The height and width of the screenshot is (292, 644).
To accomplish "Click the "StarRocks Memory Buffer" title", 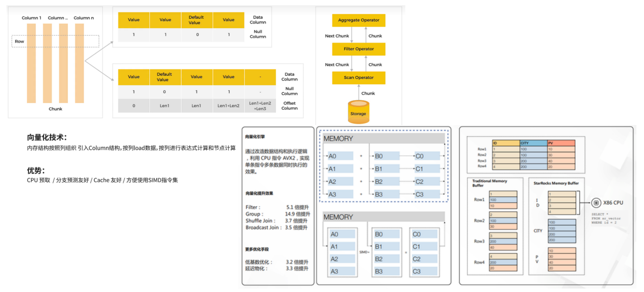I will click(556, 183).
